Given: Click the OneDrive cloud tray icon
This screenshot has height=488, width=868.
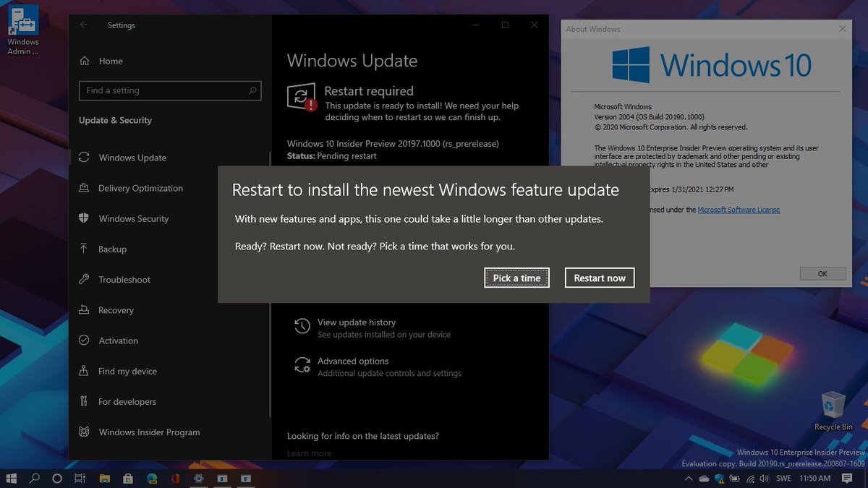Looking at the screenshot, I should coord(704,479).
